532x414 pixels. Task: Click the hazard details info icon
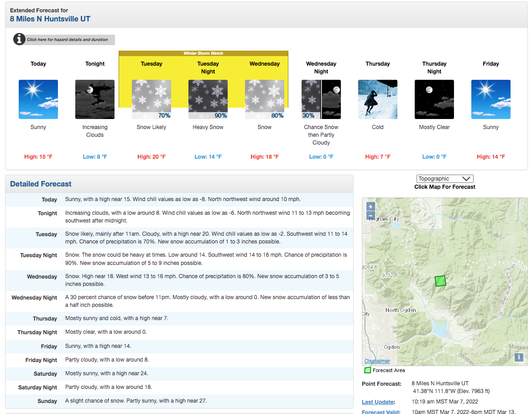click(x=19, y=39)
